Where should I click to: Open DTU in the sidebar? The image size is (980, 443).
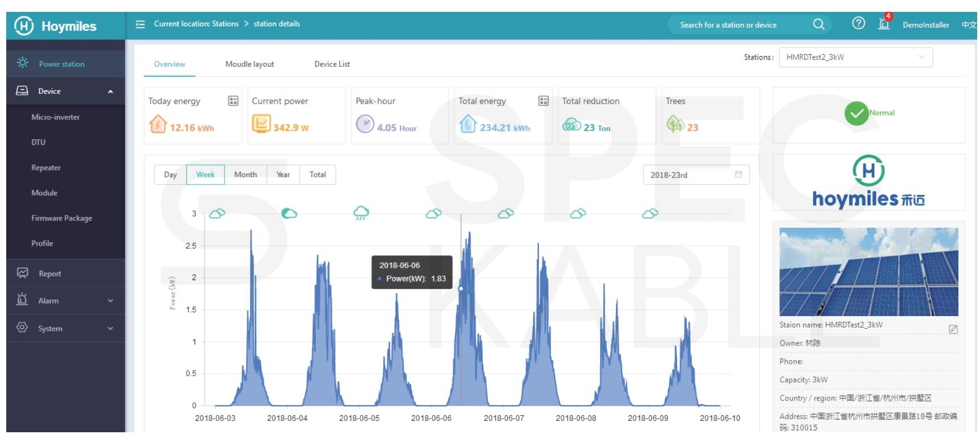[x=39, y=142]
